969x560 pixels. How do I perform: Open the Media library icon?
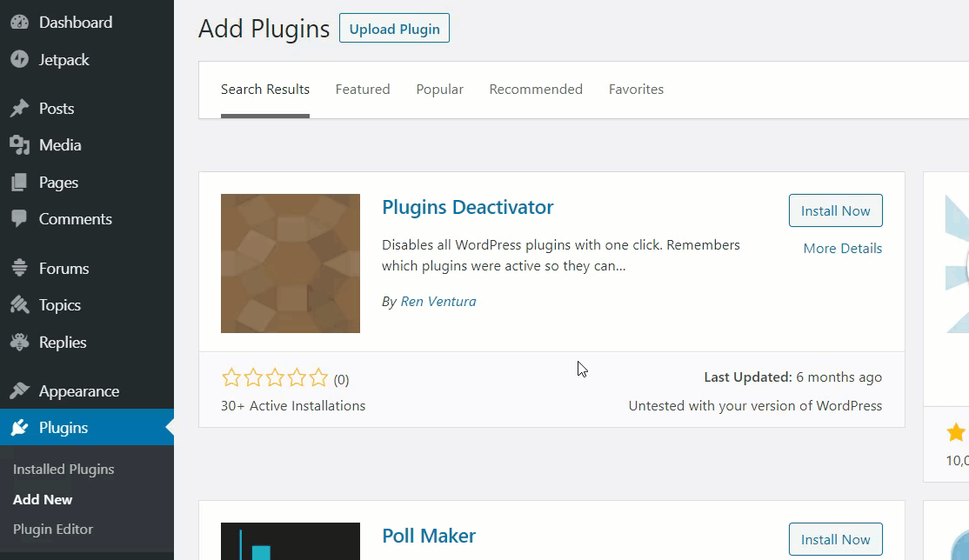pos(19,144)
